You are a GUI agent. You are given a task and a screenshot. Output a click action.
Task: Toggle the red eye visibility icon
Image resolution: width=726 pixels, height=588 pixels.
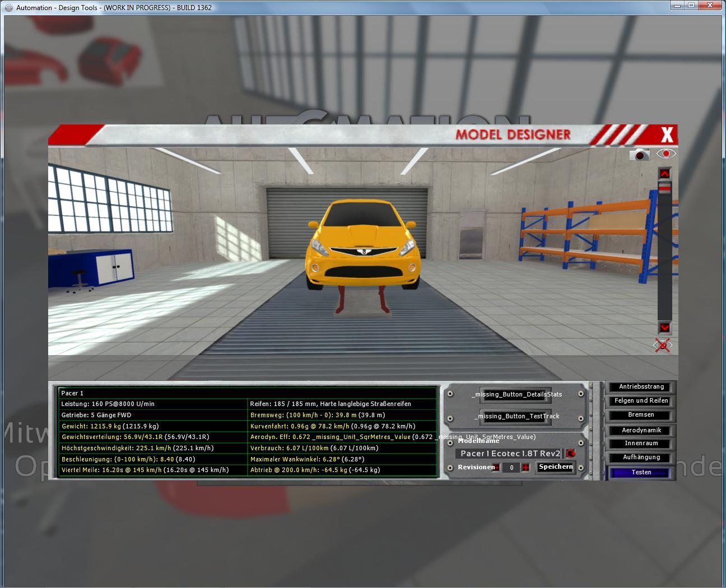coord(666,153)
